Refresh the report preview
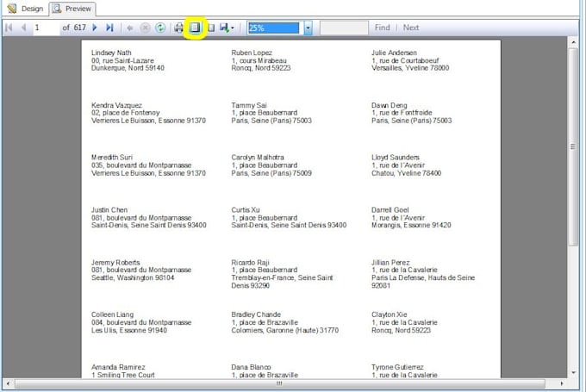 [160, 28]
